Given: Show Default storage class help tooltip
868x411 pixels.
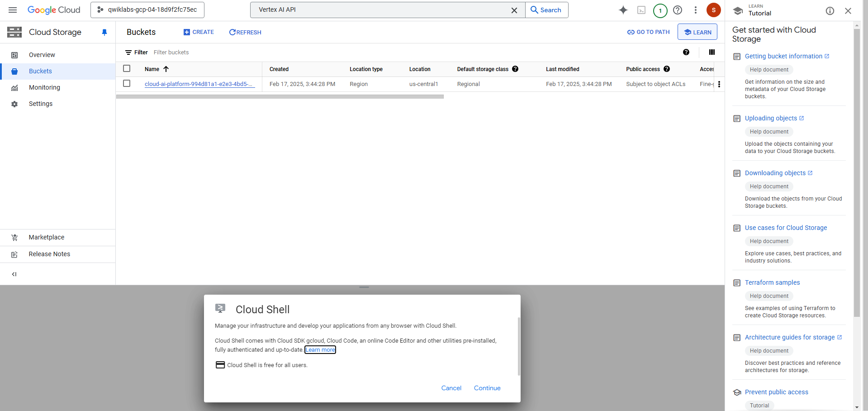Looking at the screenshot, I should coord(515,69).
